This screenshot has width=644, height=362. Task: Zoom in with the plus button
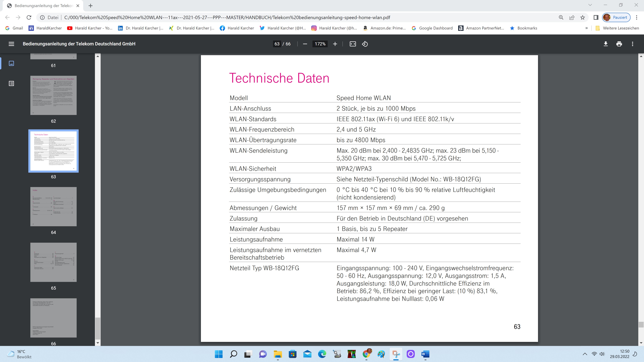pyautogui.click(x=335, y=44)
